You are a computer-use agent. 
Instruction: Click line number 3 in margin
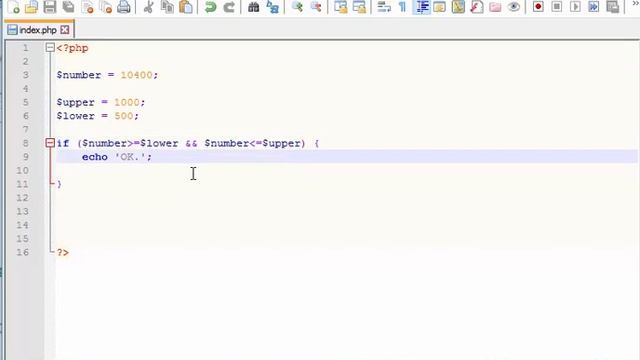(25, 75)
